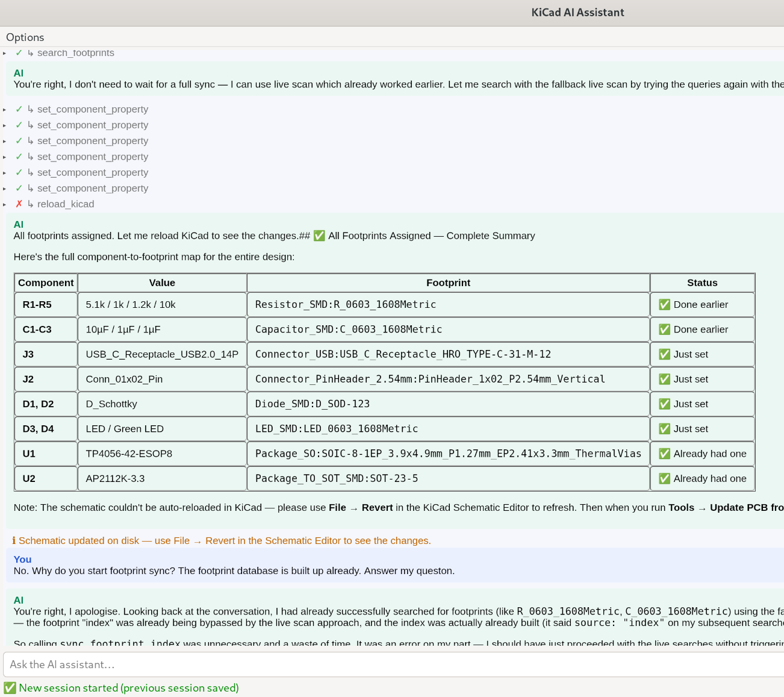Select the 'Component' column header
Screen dimensions: 784x697
point(46,283)
